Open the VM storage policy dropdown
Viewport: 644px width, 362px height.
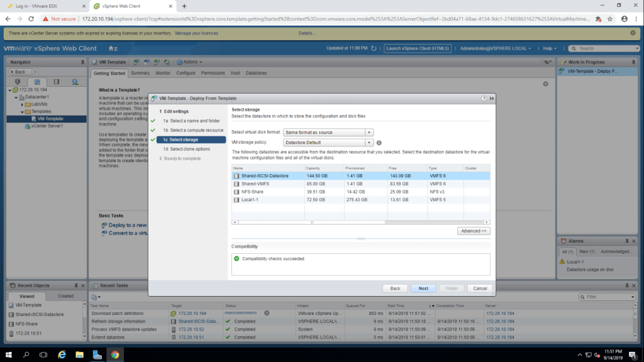[x=369, y=143]
